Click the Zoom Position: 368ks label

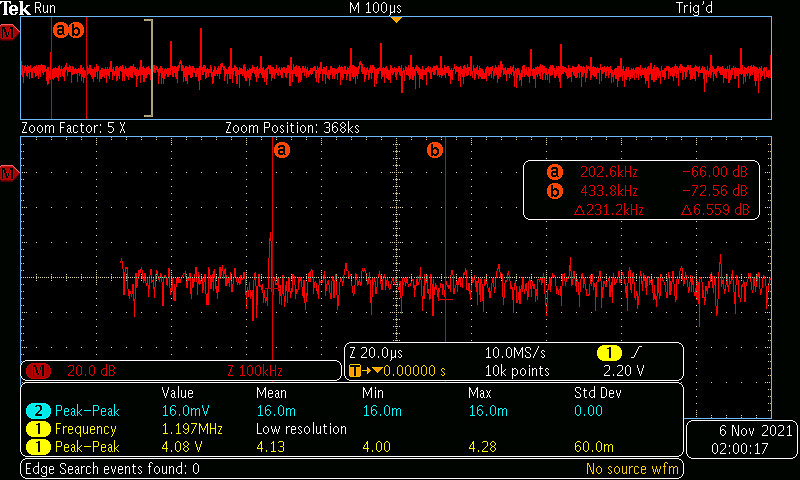coord(292,128)
